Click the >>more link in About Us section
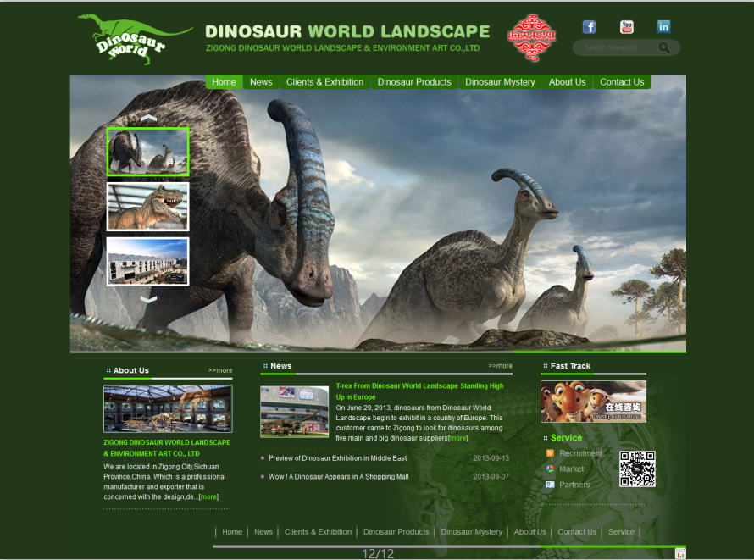The height and width of the screenshot is (560, 754). tap(220, 370)
